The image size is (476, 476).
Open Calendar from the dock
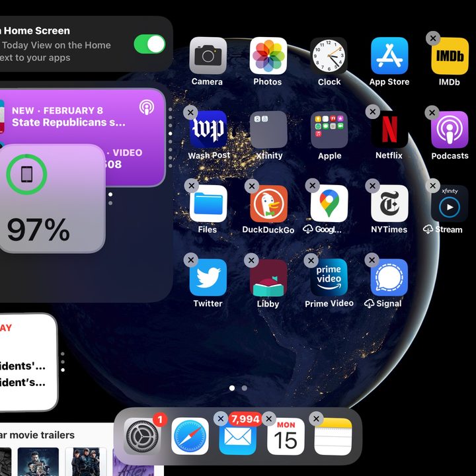[x=286, y=436]
